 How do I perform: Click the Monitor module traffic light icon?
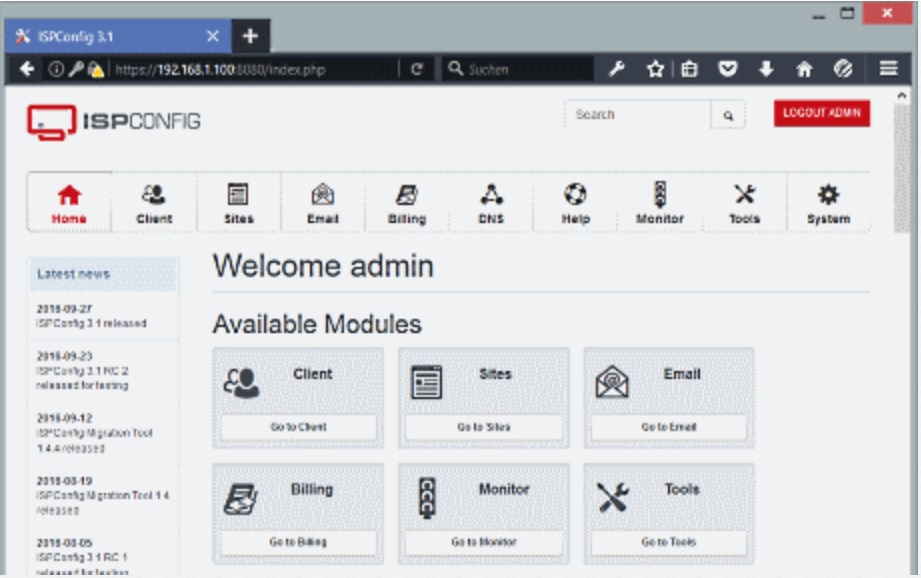click(427, 498)
